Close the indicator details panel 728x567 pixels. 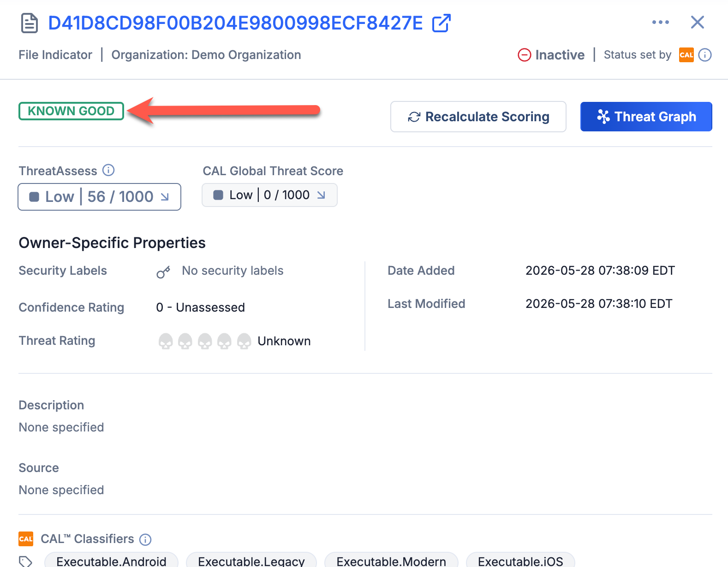coord(698,22)
